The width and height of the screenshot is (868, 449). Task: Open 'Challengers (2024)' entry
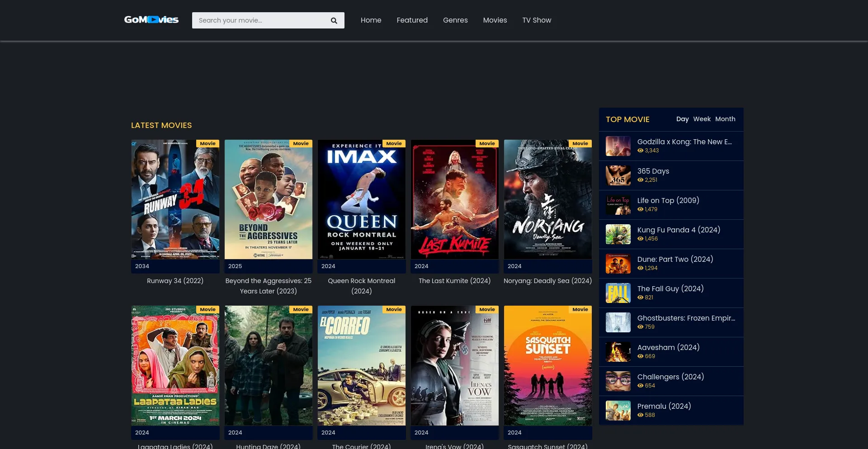pos(670,377)
